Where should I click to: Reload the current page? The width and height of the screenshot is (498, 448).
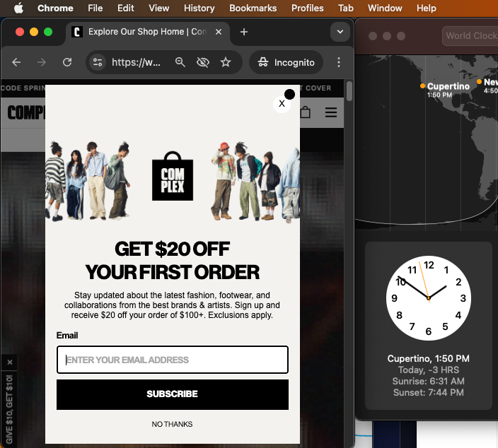(67, 62)
